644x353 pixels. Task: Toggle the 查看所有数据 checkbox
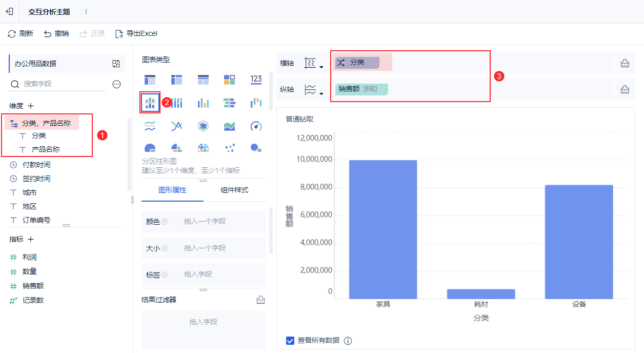point(290,340)
